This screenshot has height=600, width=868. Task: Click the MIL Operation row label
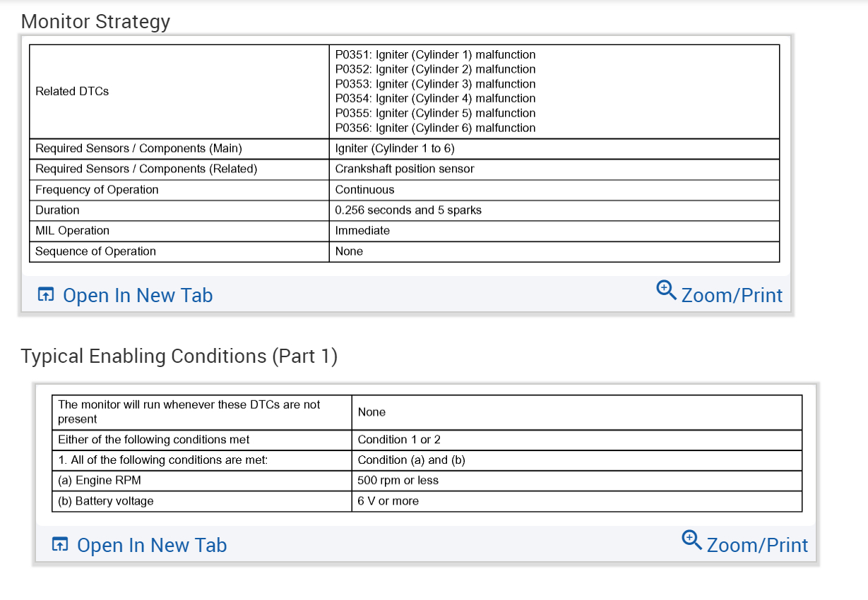72,230
